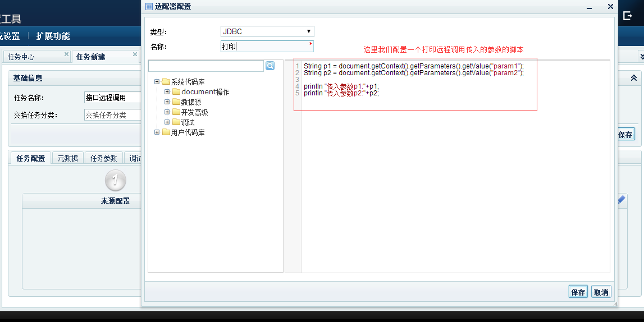Click the 系统代码库 folder icon
The height and width of the screenshot is (322, 644).
pyautogui.click(x=166, y=82)
